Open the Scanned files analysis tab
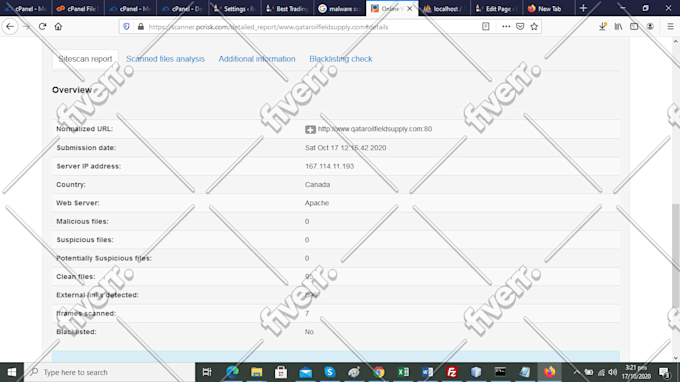Viewport: 680px width, 382px height. [x=165, y=59]
